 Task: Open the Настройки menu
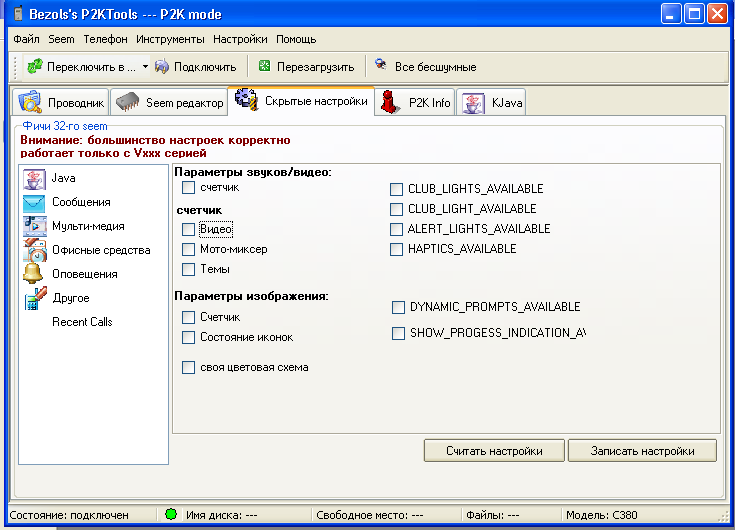click(x=240, y=39)
